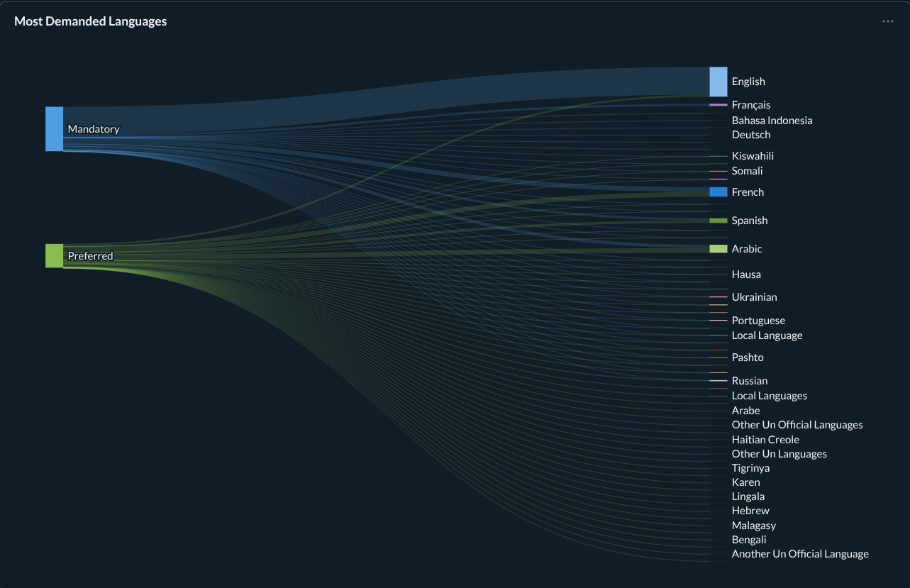This screenshot has width=910, height=588.
Task: Select the Bahasa Indonesia label
Action: 772,121
